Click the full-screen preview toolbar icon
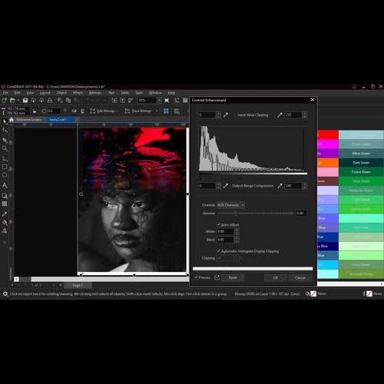 point(167,100)
